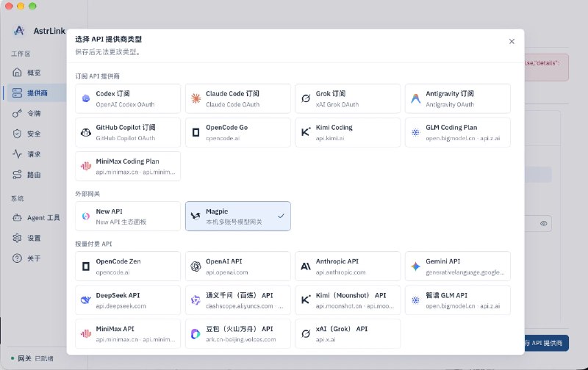Click the text 保存后无法更改类型。
The height and width of the screenshot is (370, 588).
click(108, 52)
